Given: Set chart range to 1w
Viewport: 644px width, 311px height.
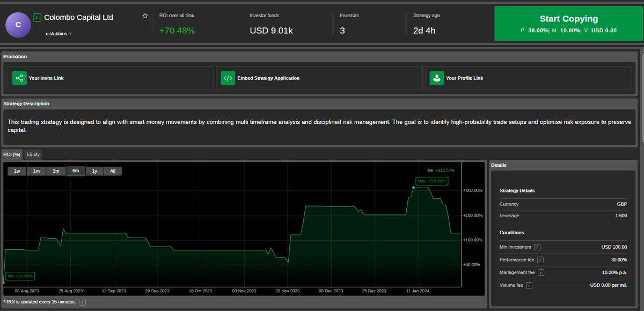Looking at the screenshot, I should coord(17,171).
